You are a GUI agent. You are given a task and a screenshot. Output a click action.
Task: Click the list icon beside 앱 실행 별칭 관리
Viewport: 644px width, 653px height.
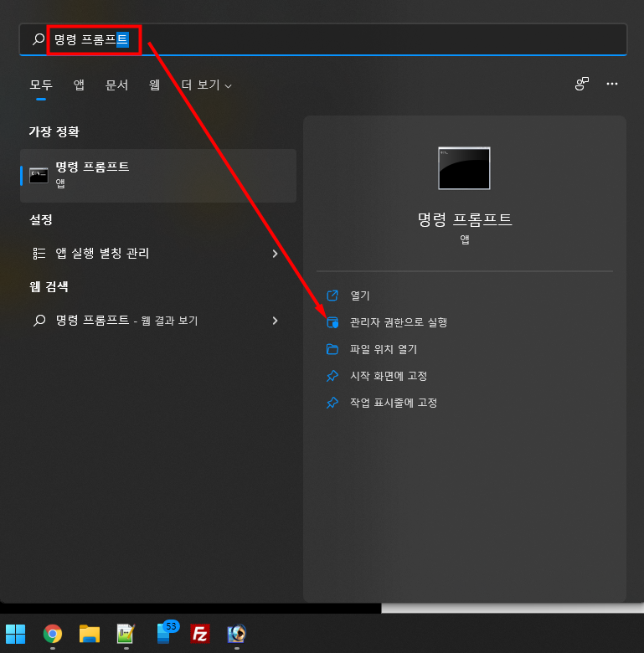tap(39, 253)
